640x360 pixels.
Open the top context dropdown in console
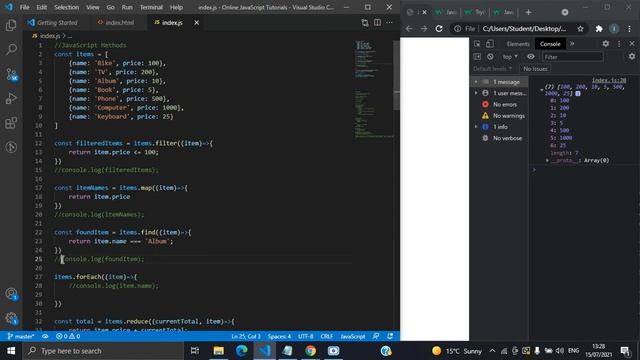pyautogui.click(x=510, y=57)
